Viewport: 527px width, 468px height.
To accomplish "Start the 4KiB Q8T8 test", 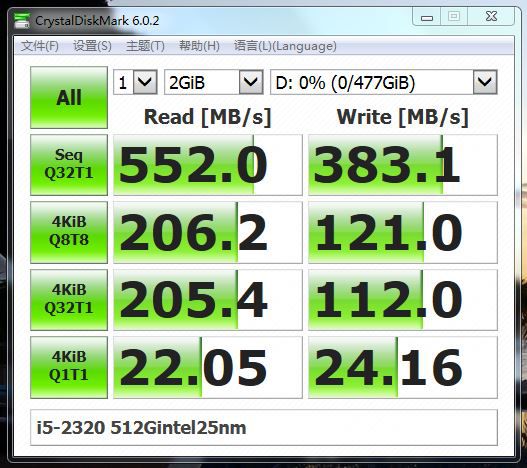I will coord(69,232).
